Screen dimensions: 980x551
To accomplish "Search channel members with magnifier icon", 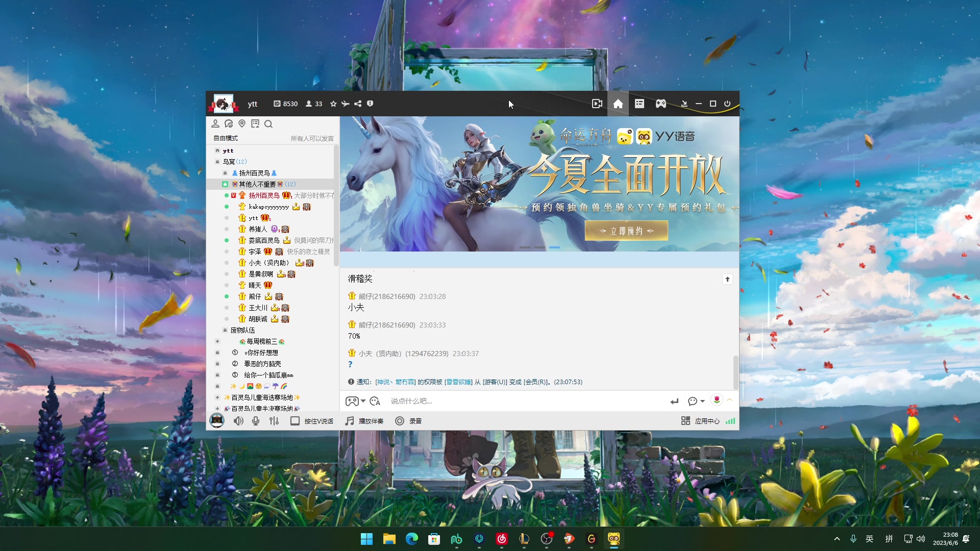I will (268, 123).
